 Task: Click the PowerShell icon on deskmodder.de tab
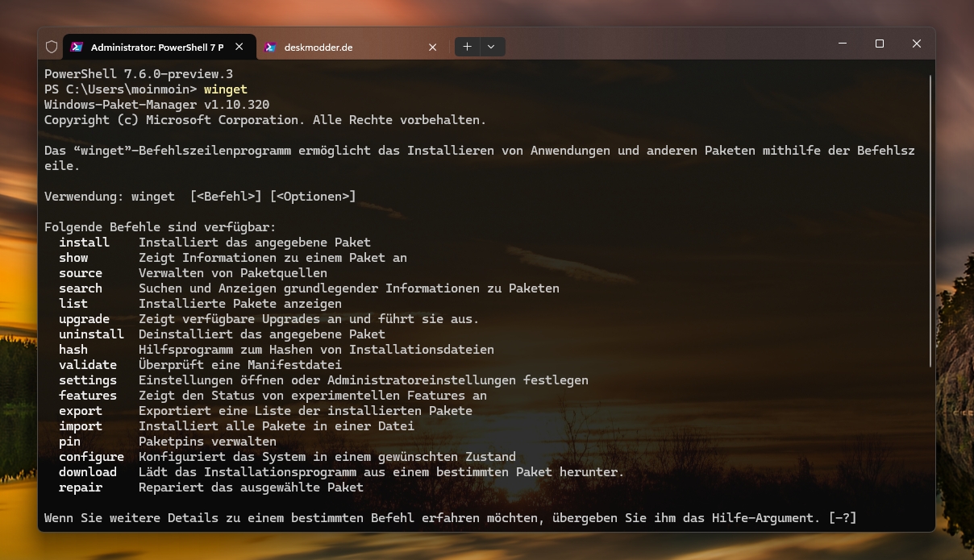[270, 47]
